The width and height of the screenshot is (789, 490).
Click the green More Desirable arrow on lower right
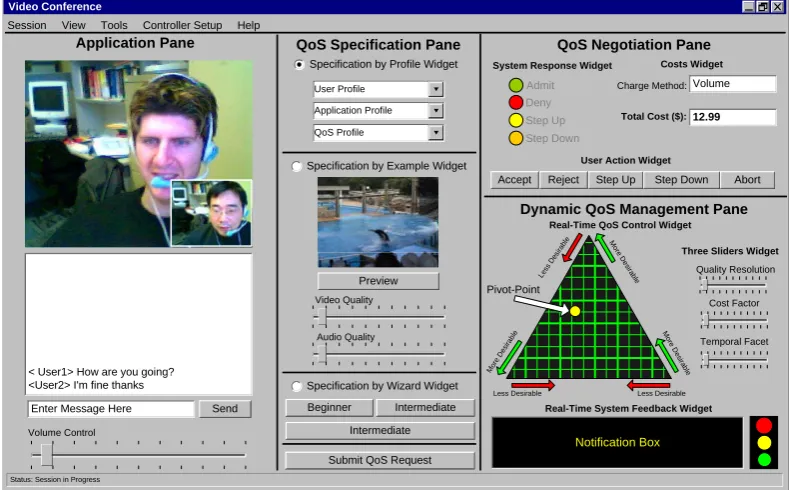667,355
